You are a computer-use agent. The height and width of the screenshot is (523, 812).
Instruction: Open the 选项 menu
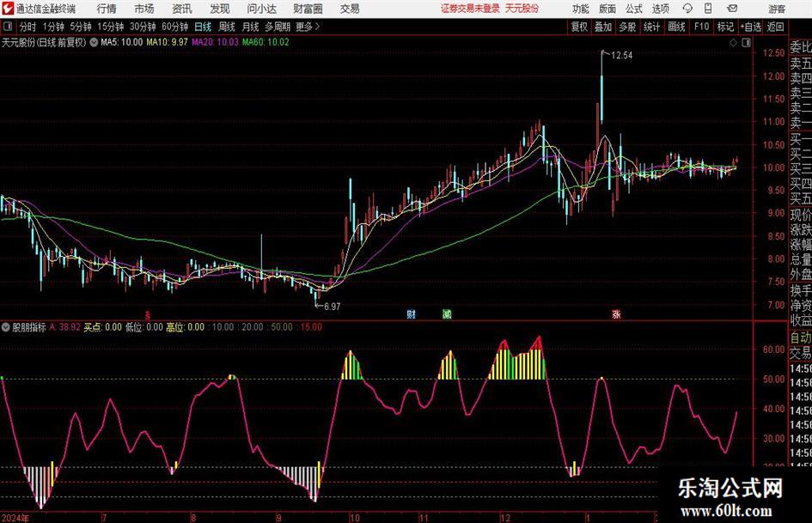(660, 9)
